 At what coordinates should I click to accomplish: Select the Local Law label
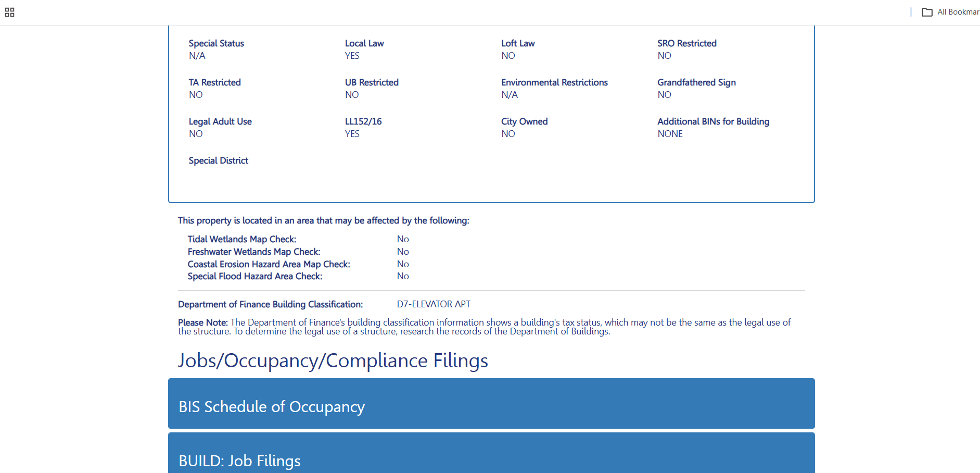[x=364, y=43]
